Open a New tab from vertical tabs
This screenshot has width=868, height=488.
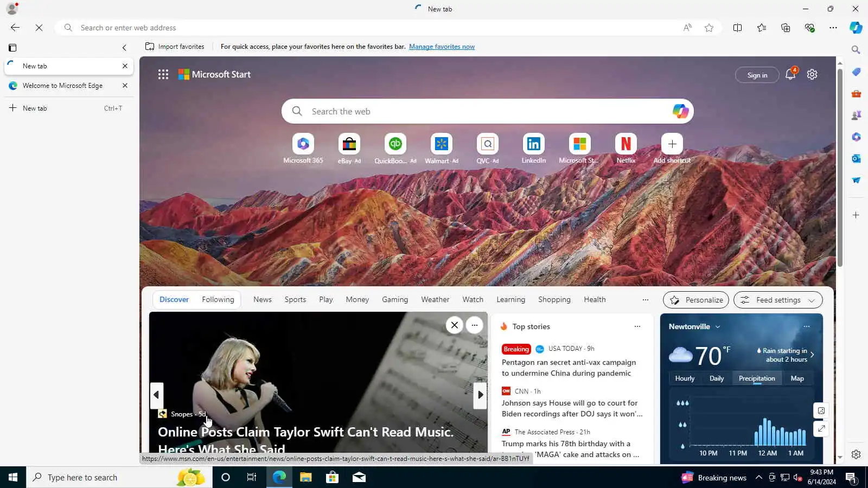(69, 108)
